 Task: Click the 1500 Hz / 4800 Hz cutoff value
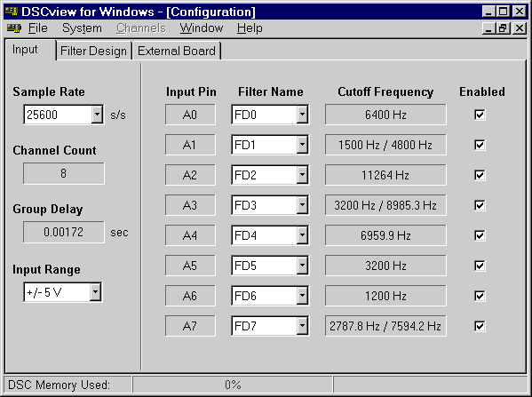(385, 145)
